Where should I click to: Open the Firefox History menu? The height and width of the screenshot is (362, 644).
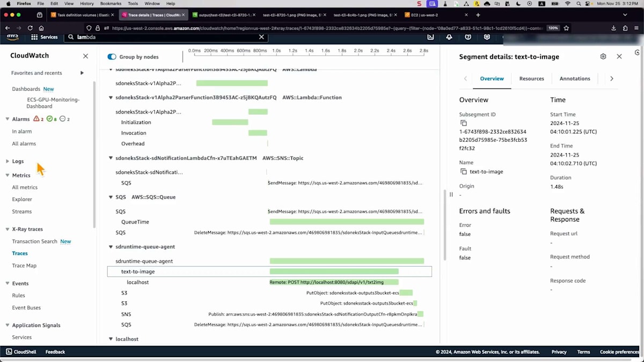(86, 4)
